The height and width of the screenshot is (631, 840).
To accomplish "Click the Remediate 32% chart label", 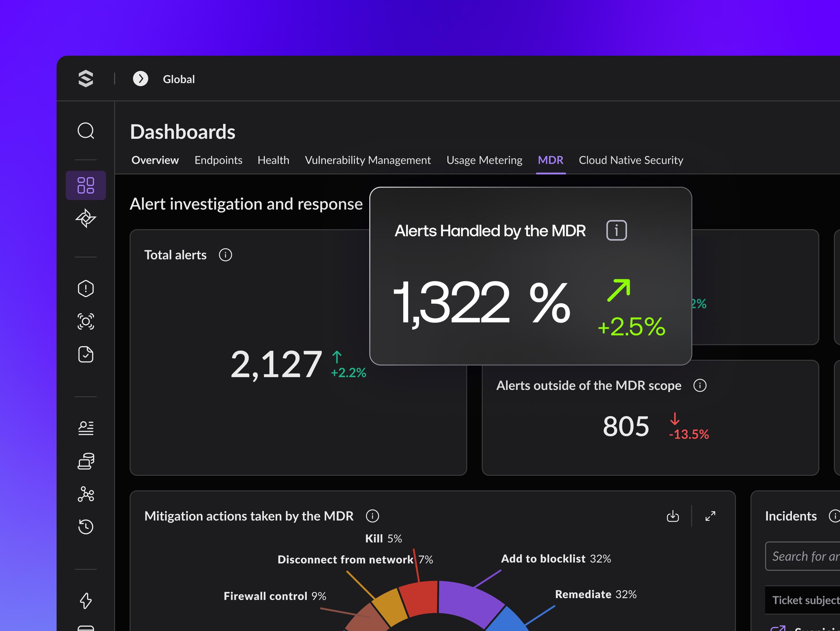I will 596,594.
